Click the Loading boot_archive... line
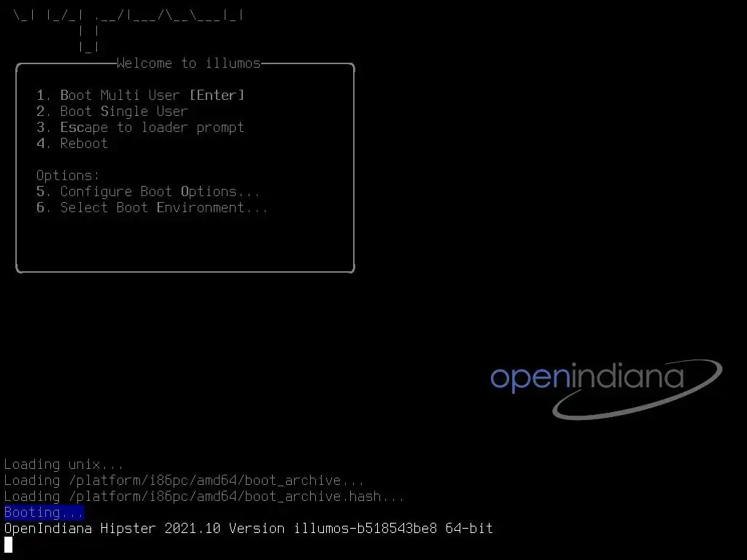 click(x=185, y=481)
